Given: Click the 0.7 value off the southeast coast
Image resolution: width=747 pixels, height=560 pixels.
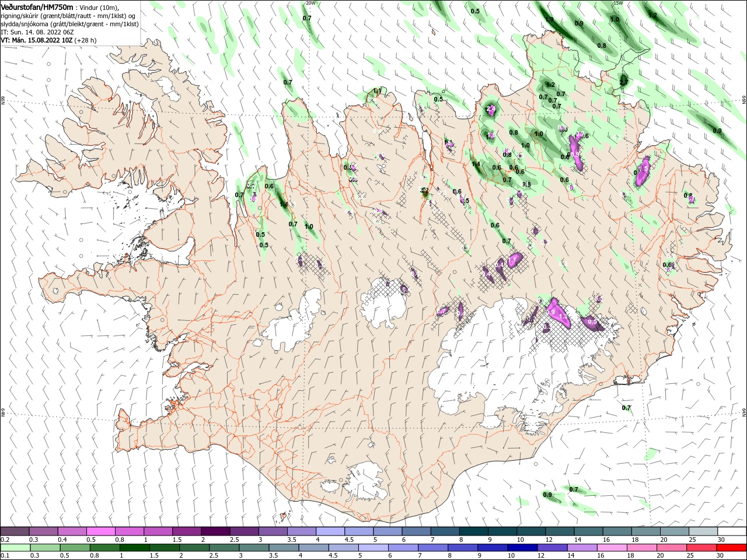Looking at the screenshot, I should (626, 408).
